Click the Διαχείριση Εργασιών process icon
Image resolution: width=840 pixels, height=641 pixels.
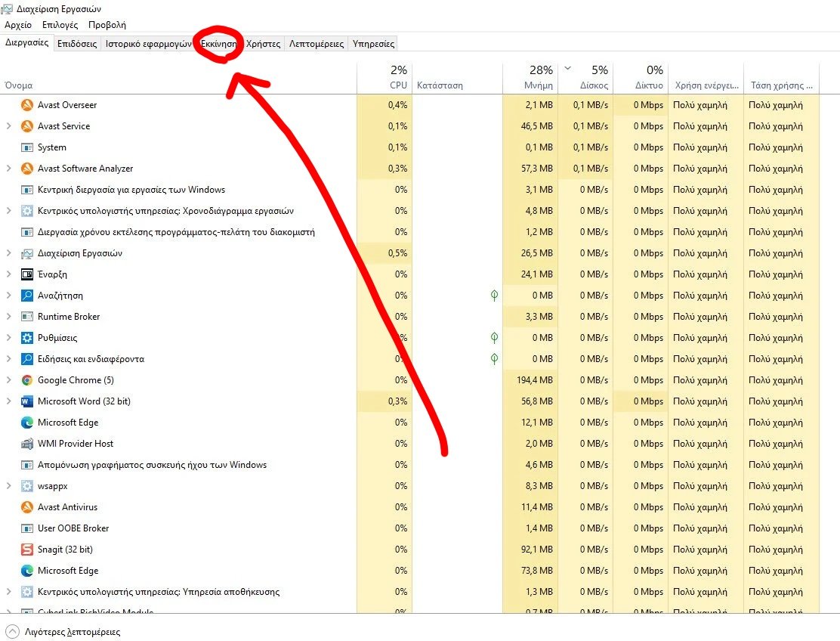pyautogui.click(x=26, y=253)
